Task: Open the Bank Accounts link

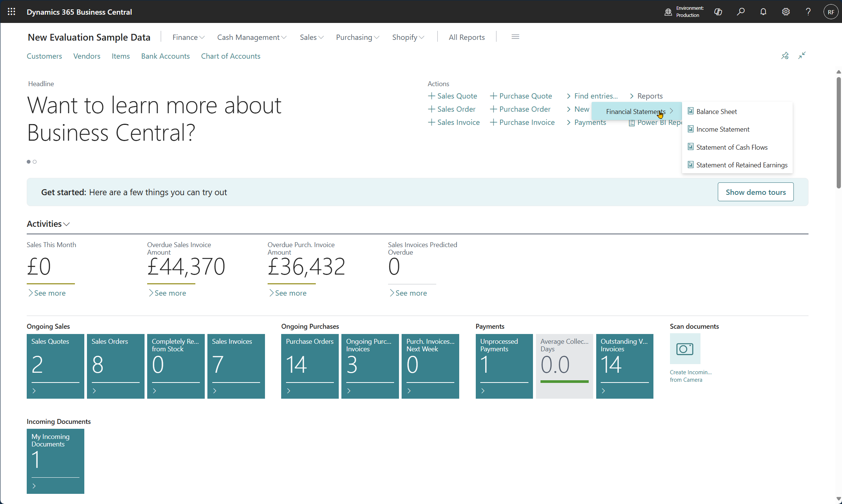Action: click(x=165, y=56)
